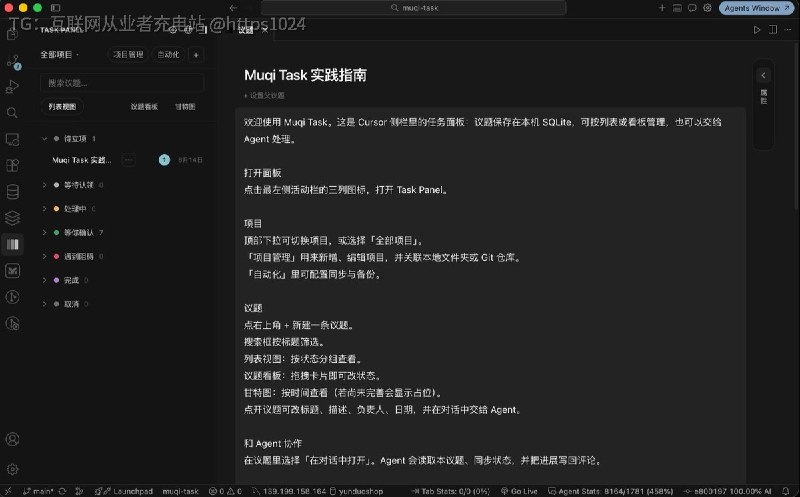Click the remote window icon at status bar left

pyautogui.click(x=8, y=491)
